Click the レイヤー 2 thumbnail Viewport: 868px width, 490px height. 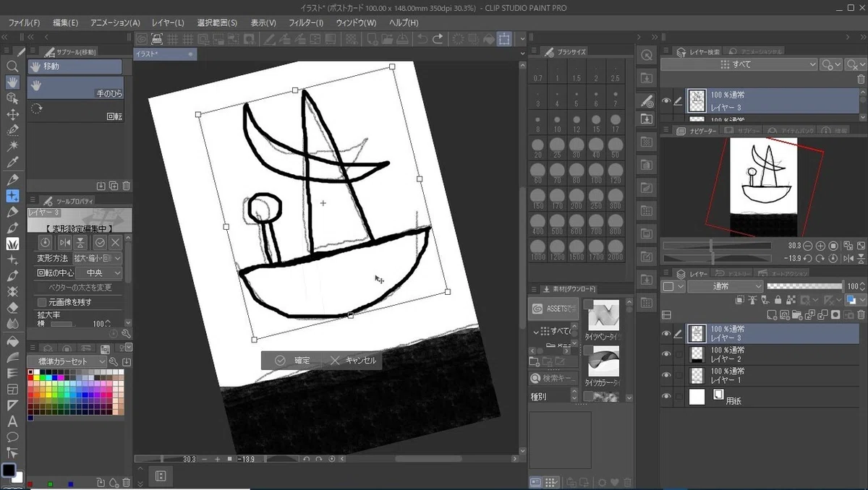coord(697,354)
